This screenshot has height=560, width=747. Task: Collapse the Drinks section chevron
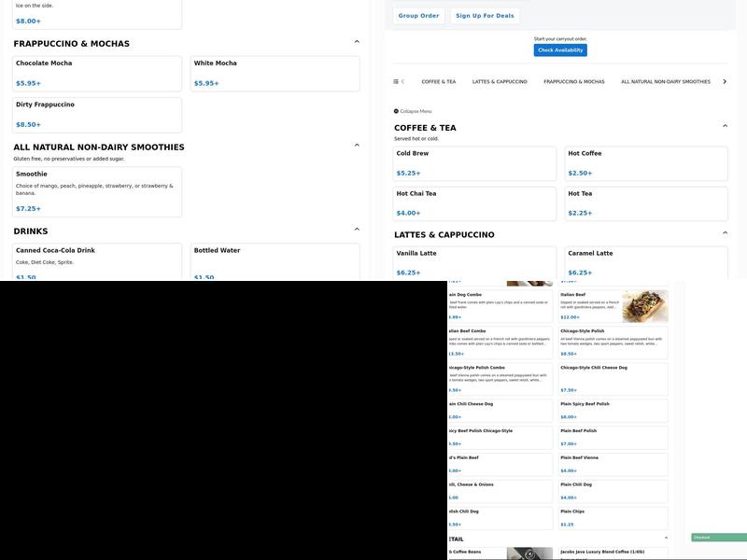point(357,230)
